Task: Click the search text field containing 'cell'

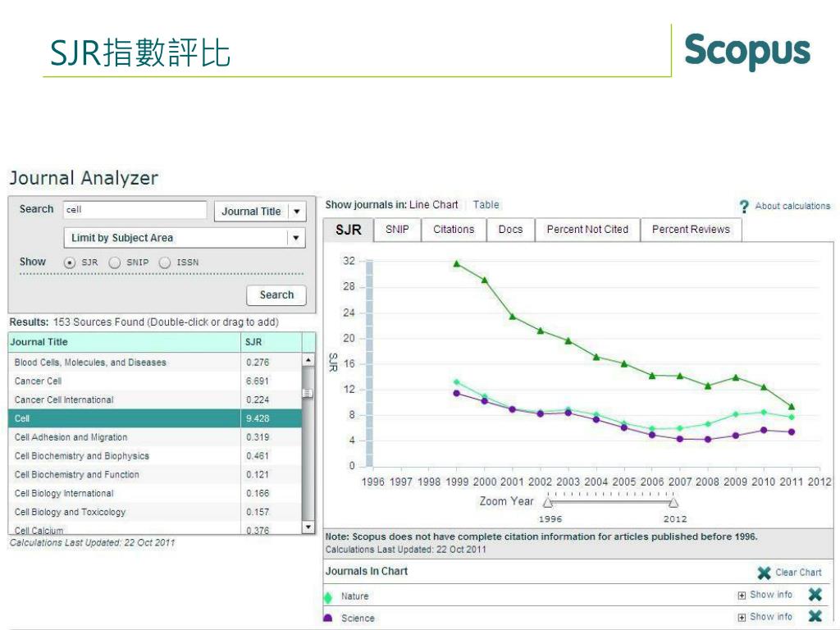Action: tap(135, 210)
